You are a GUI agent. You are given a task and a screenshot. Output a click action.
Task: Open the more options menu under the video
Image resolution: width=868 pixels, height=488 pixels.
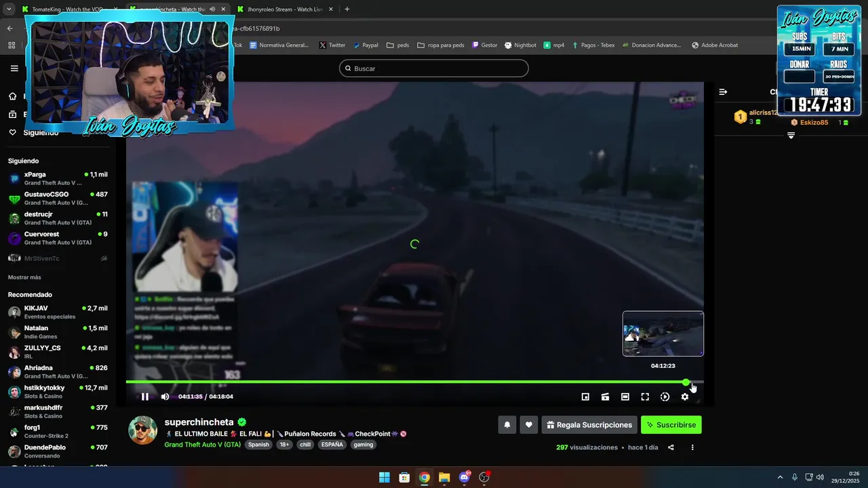pos(692,447)
